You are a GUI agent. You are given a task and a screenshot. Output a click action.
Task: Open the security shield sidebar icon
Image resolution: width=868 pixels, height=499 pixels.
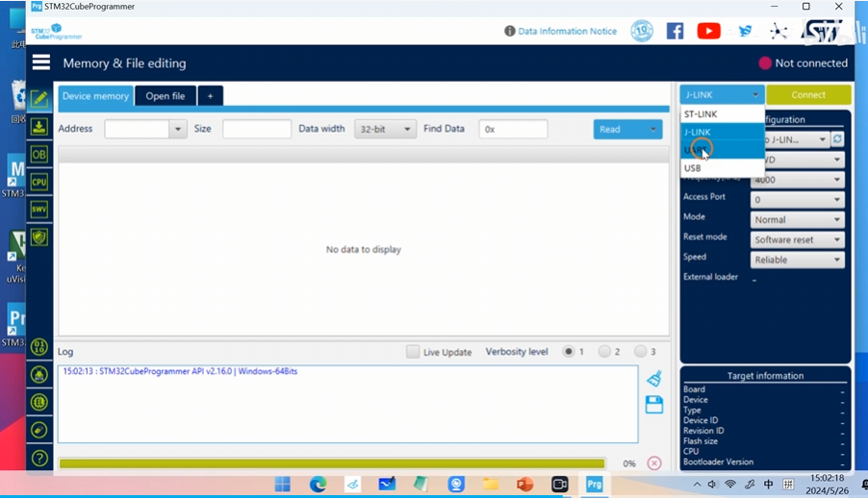click(38, 237)
